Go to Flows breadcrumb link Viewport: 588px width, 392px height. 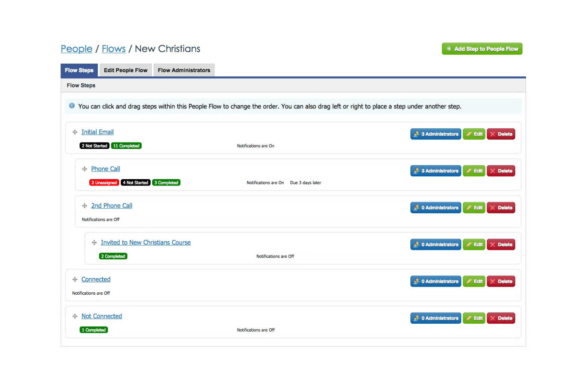tap(114, 49)
